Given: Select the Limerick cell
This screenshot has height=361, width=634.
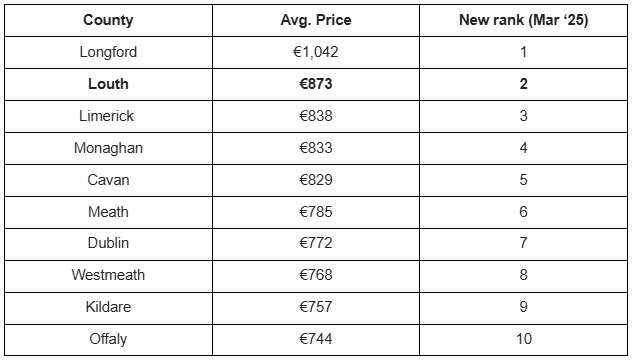Looking at the screenshot, I should coord(108,116).
